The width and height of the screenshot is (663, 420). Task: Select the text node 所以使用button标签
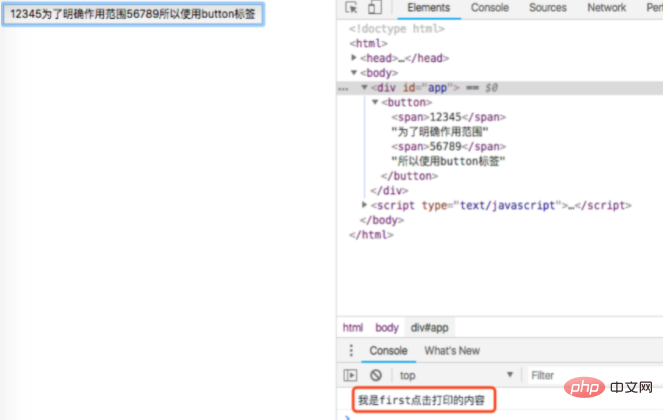coord(448,161)
